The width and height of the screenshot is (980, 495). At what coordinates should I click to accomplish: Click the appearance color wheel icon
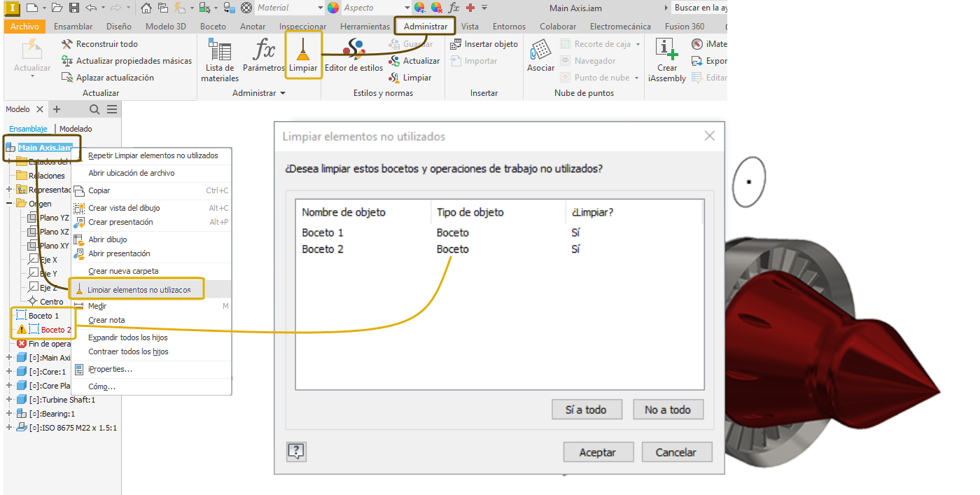click(x=333, y=8)
